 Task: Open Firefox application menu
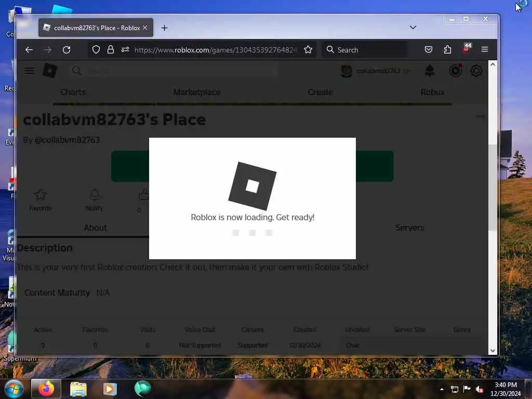[485, 49]
